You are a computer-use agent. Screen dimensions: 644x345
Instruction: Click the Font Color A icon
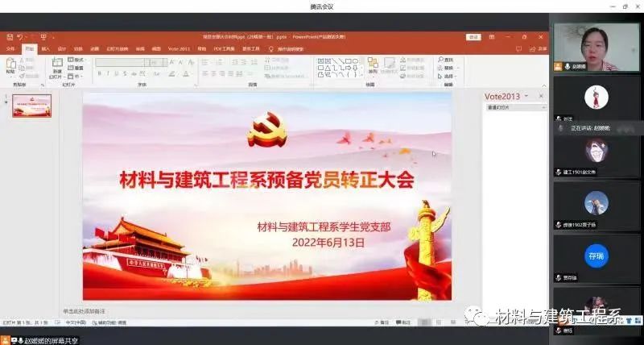pos(186,74)
